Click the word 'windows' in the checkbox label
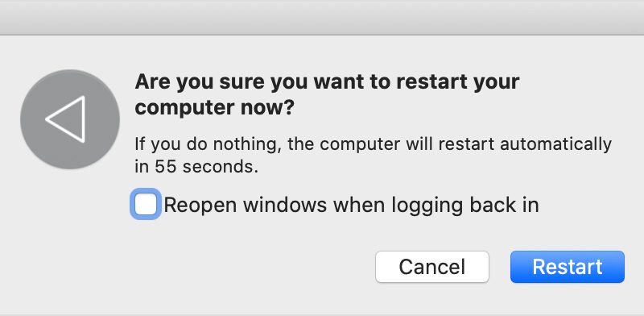Viewport: 644px width, 316px height. click(x=285, y=205)
